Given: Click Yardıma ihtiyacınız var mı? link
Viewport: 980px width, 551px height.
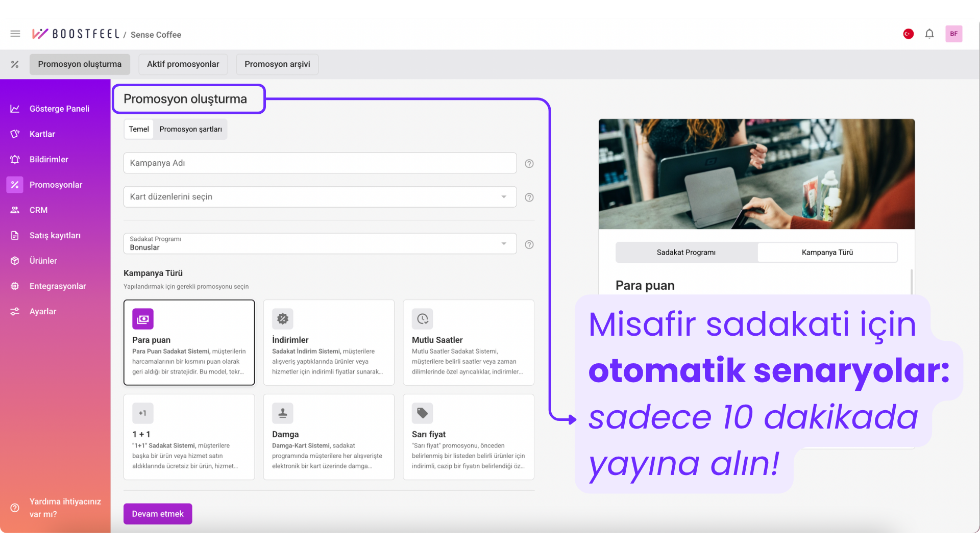Looking at the screenshot, I should (65, 508).
